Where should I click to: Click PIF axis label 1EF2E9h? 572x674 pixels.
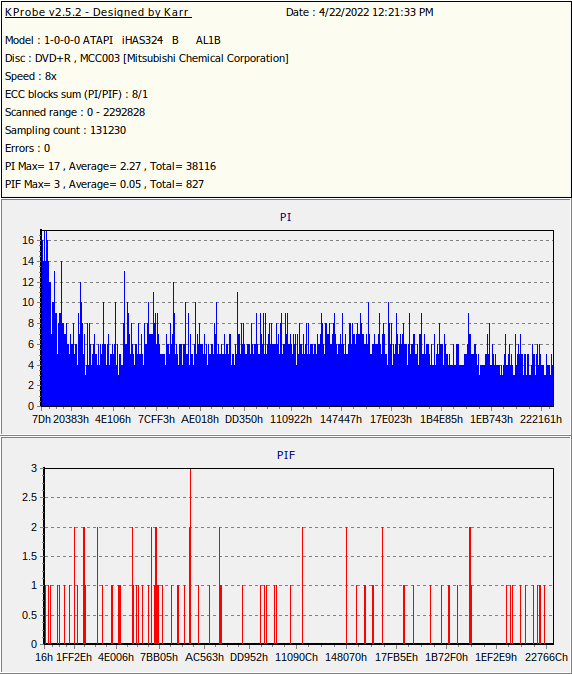[x=496, y=657]
